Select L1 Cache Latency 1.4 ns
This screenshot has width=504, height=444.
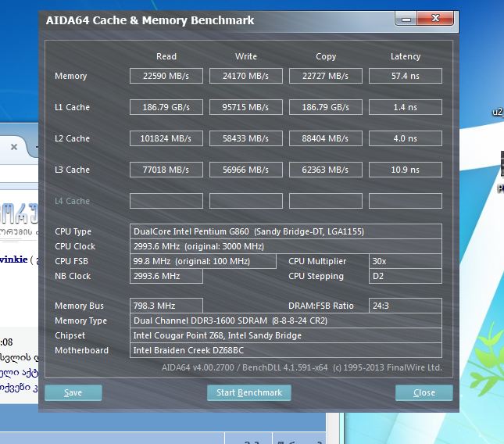406,107
